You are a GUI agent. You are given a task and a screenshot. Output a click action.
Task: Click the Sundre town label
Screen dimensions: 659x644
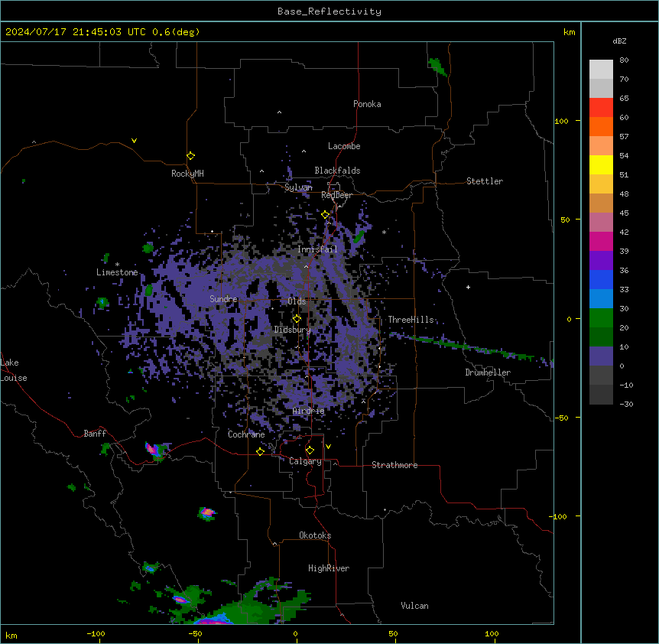point(223,299)
